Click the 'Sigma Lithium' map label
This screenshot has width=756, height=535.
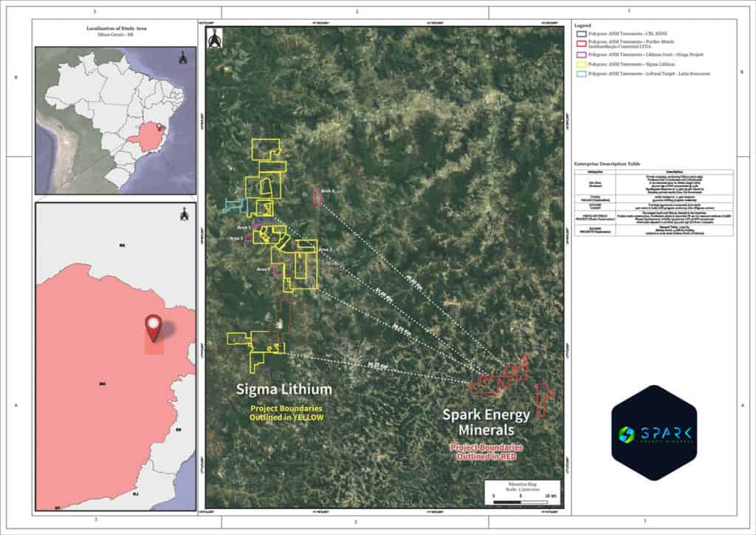tap(284, 389)
